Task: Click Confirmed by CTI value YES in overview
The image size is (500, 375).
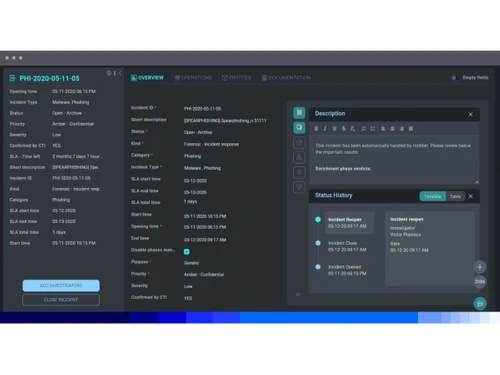Action: click(188, 298)
